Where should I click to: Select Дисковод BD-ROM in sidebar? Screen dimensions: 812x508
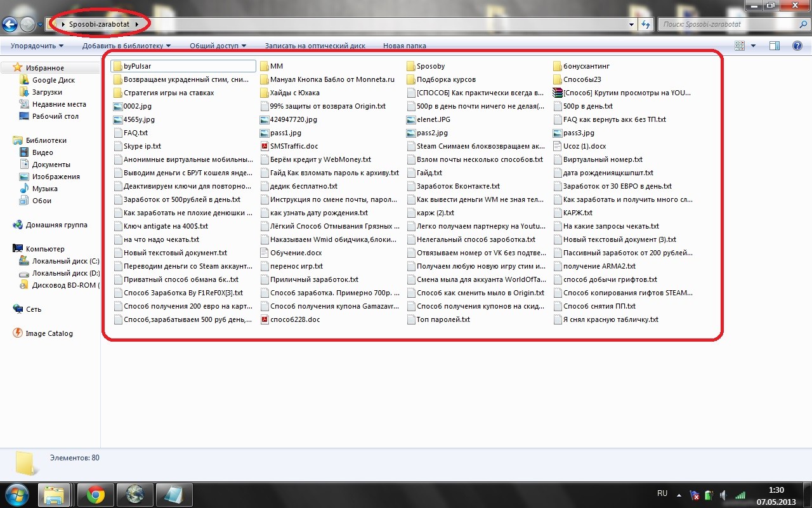[x=59, y=285]
